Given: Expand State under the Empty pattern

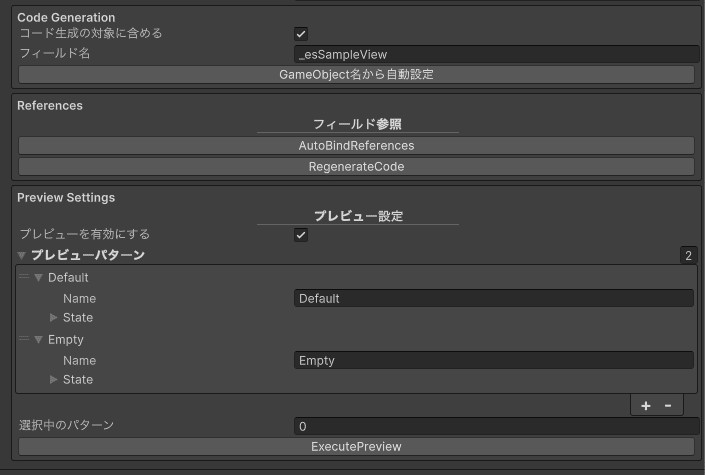Looking at the screenshot, I should [54, 380].
